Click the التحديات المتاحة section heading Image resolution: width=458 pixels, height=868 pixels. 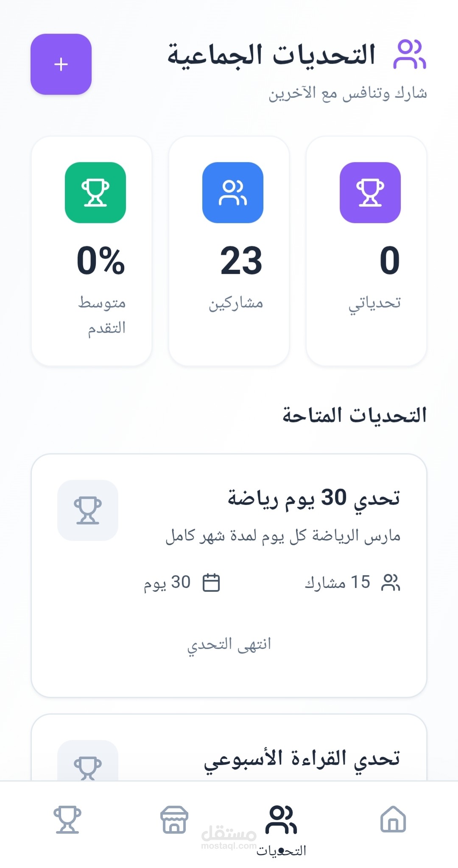tap(355, 415)
